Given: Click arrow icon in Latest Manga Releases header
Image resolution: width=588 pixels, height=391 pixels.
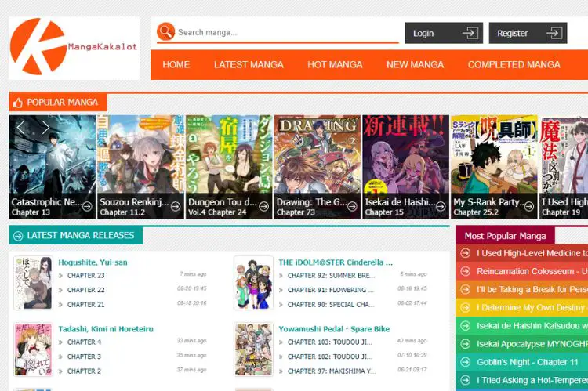Looking at the screenshot, I should [x=18, y=236].
